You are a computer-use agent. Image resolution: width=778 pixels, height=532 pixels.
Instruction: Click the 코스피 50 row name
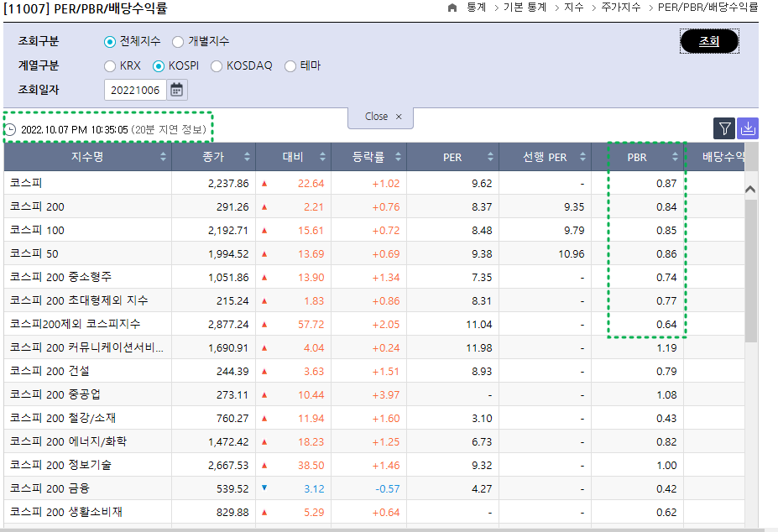click(x=34, y=253)
